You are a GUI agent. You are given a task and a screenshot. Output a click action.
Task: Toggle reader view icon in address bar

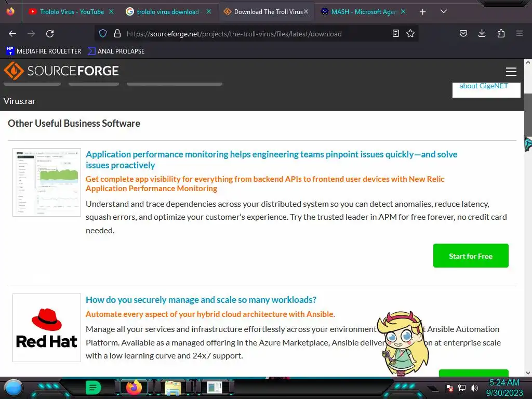tap(395, 34)
